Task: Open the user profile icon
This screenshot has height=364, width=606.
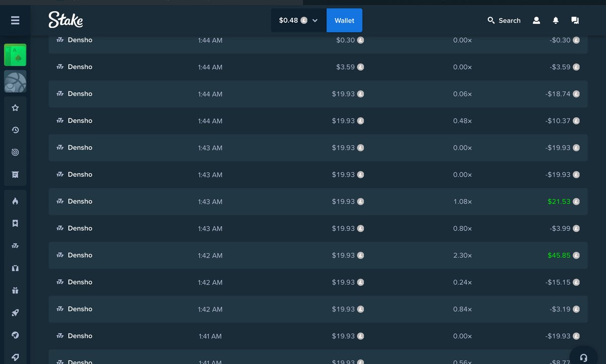Action: pyautogui.click(x=536, y=20)
